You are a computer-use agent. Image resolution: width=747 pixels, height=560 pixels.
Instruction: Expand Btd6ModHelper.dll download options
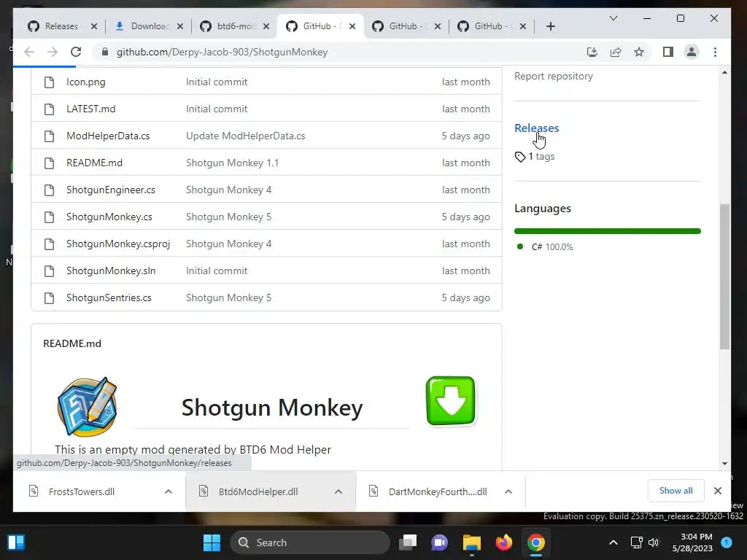[x=338, y=491]
